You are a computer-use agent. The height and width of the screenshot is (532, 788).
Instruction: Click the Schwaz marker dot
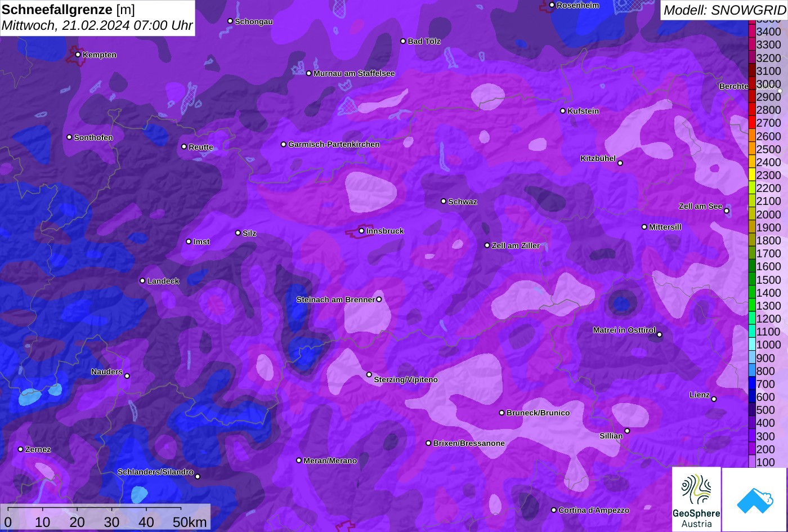point(444,201)
